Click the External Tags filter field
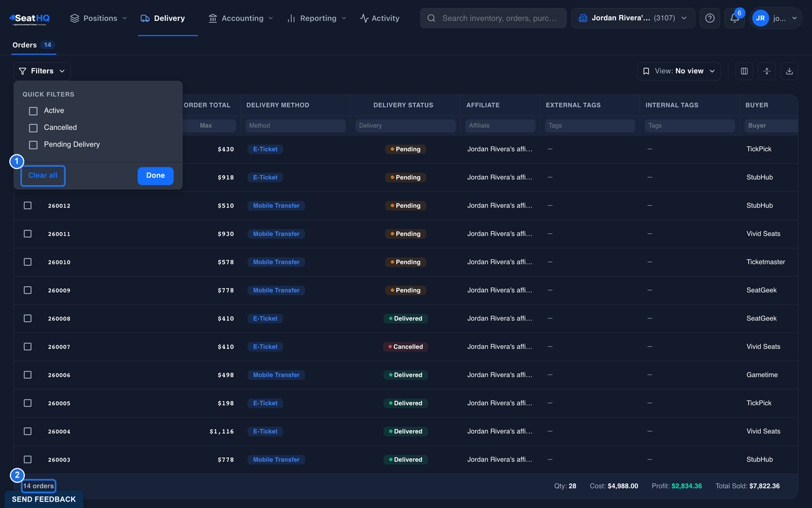Viewport: 812px width, 508px height. pos(590,126)
